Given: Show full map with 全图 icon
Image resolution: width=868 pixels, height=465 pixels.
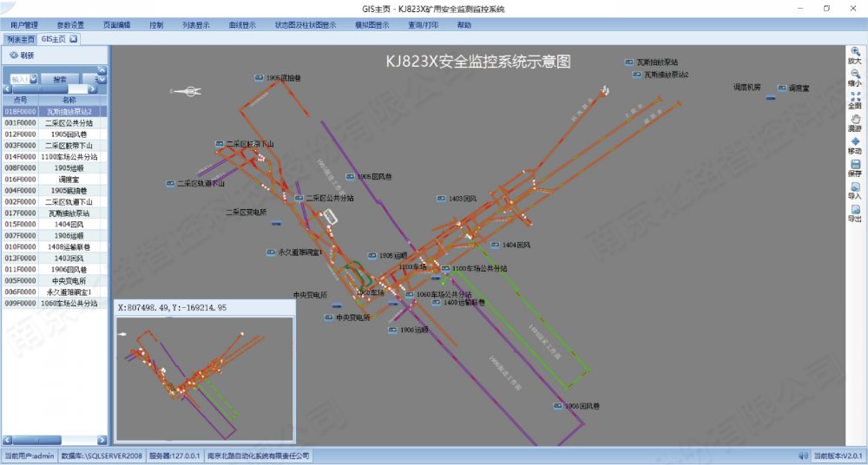Looking at the screenshot, I should point(855,97).
